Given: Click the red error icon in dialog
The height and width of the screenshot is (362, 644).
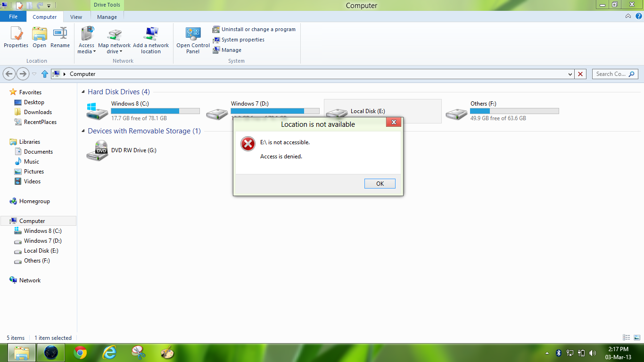Looking at the screenshot, I should coord(248,144).
